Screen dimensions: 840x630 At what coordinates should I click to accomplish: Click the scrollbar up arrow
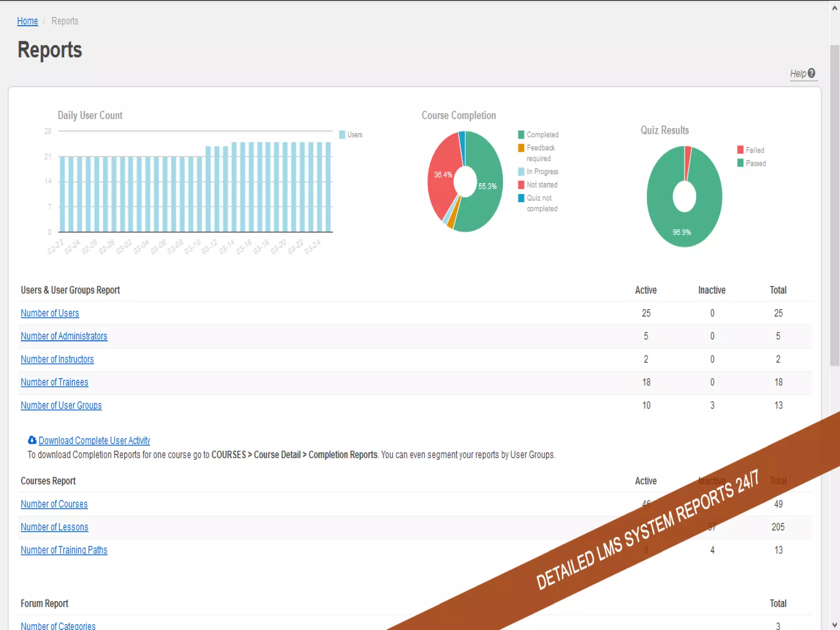pos(835,8)
